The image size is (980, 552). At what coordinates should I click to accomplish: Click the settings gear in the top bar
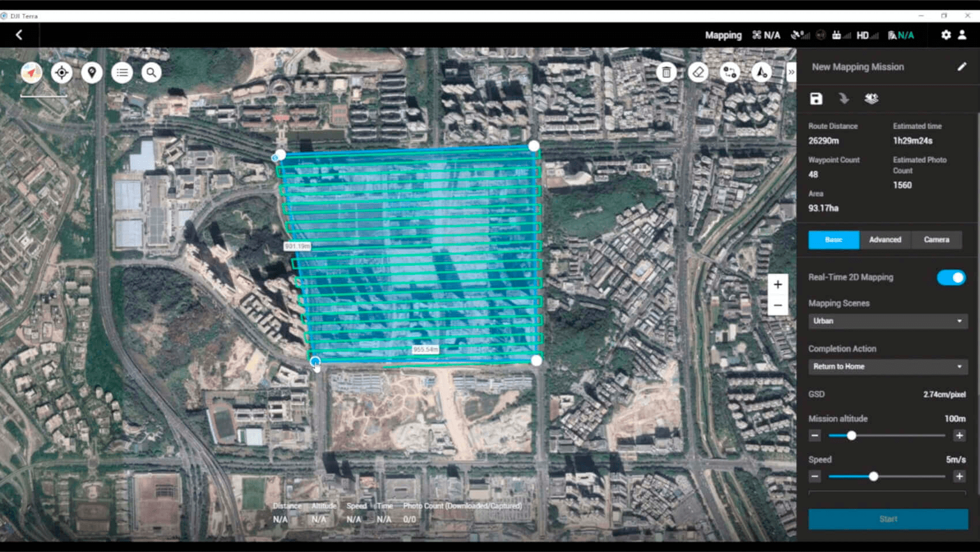pyautogui.click(x=946, y=35)
